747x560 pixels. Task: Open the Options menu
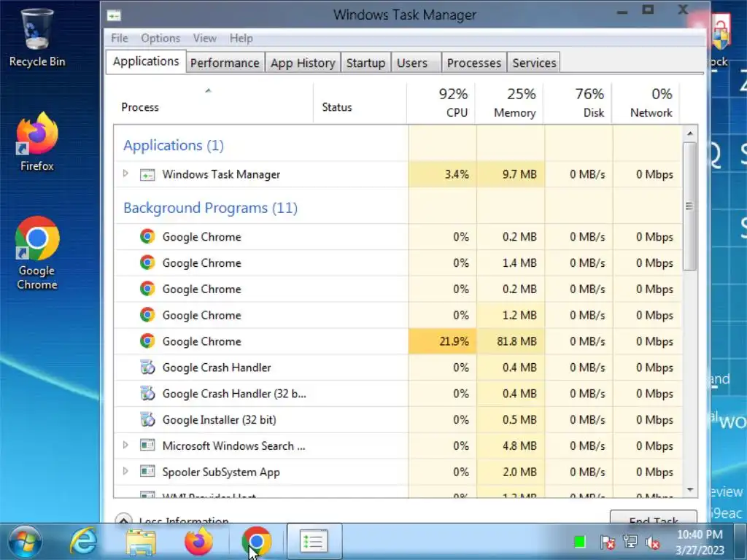click(160, 38)
